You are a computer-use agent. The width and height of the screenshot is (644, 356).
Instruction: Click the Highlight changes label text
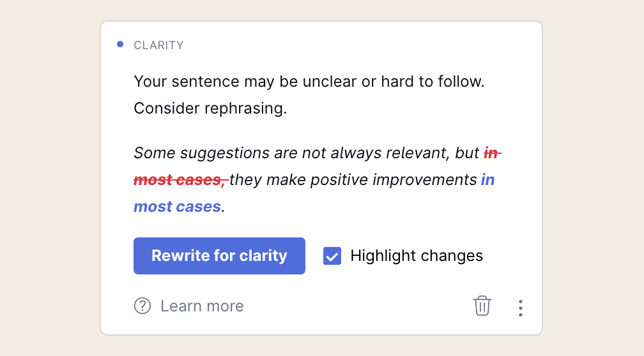click(x=417, y=256)
